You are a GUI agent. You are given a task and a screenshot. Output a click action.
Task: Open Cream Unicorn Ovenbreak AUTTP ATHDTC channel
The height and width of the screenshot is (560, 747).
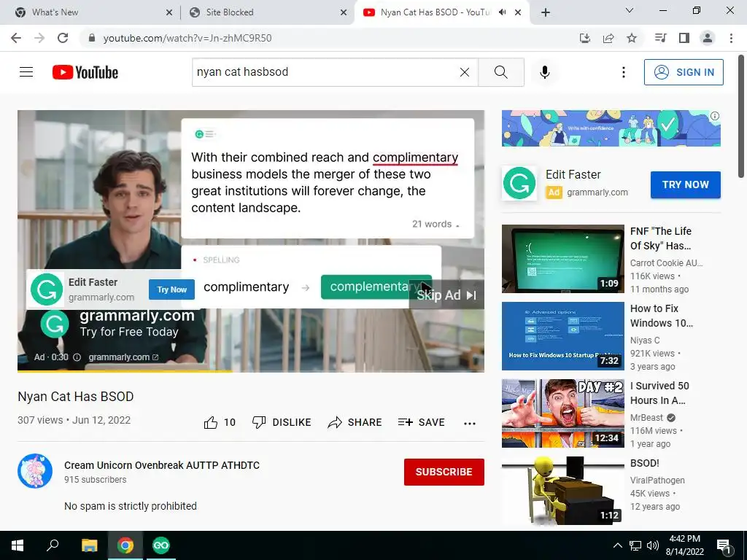[162, 465]
